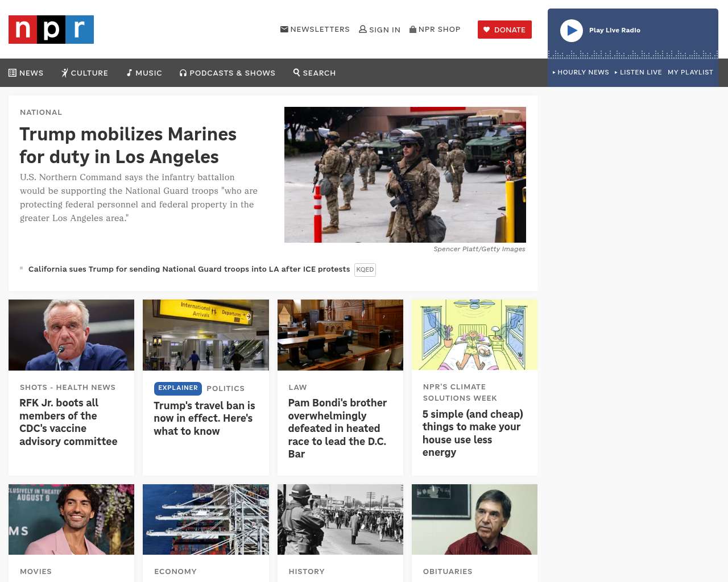Screen dimensions: 728x582
Task: Open the Movies story photo thumbnail
Action: (71, 519)
